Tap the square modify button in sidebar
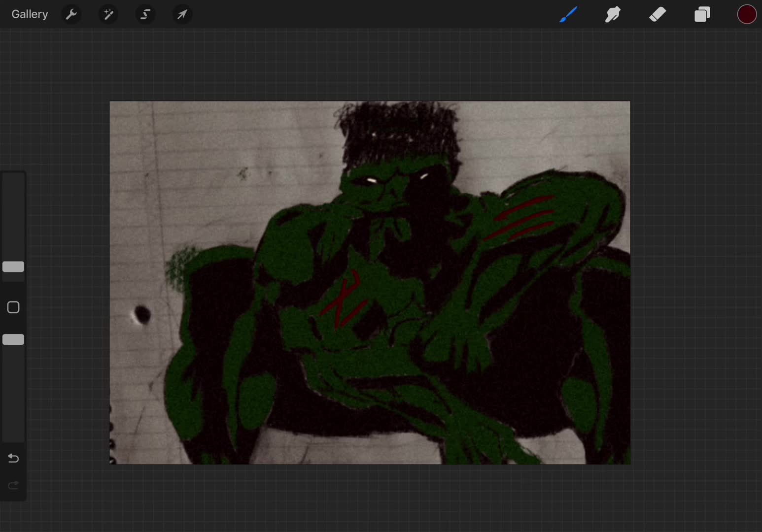 point(13,307)
